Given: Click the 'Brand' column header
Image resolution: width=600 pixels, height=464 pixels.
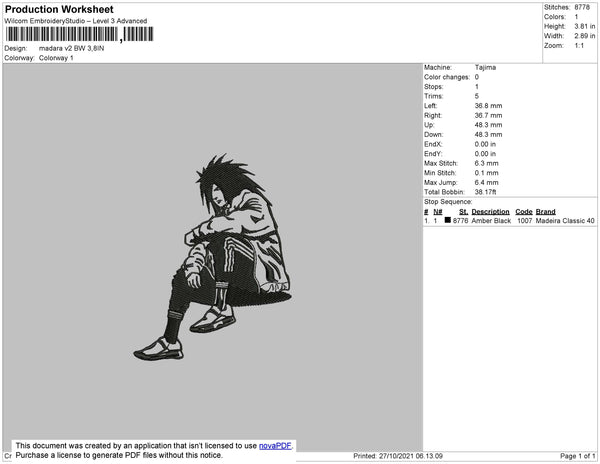Looking at the screenshot, I should [545, 212].
